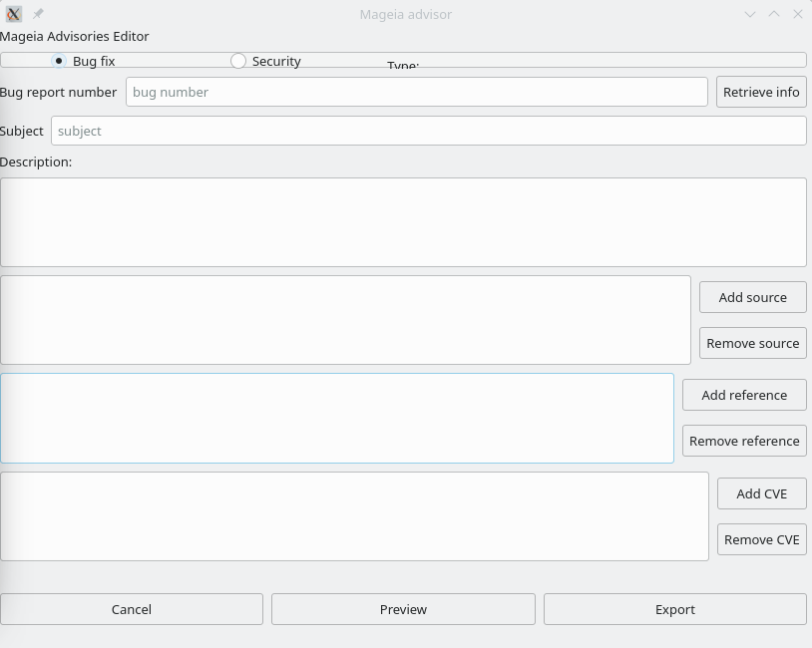Viewport: 812px width, 648px height.
Task: Click the Remove CVE button
Action: 762,539
